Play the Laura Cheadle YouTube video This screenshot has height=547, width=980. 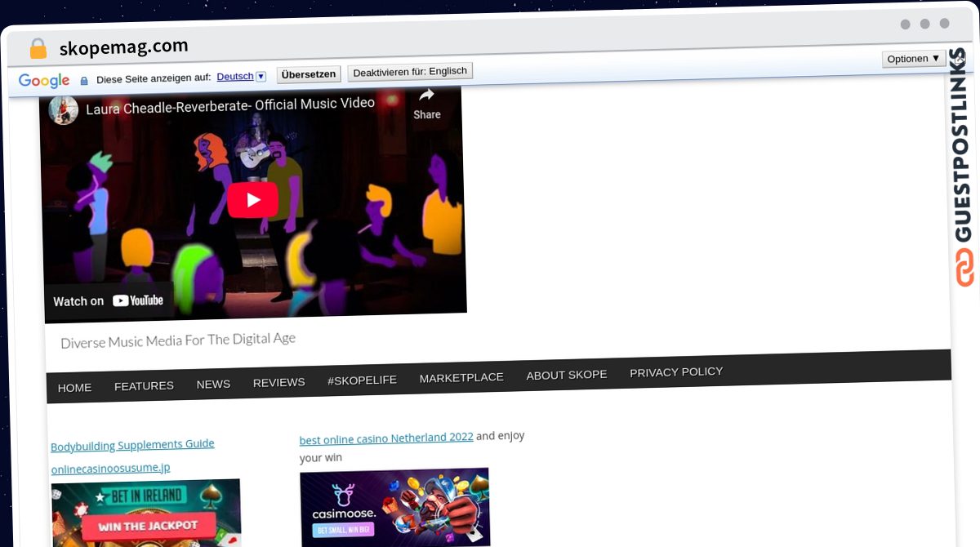tap(253, 200)
